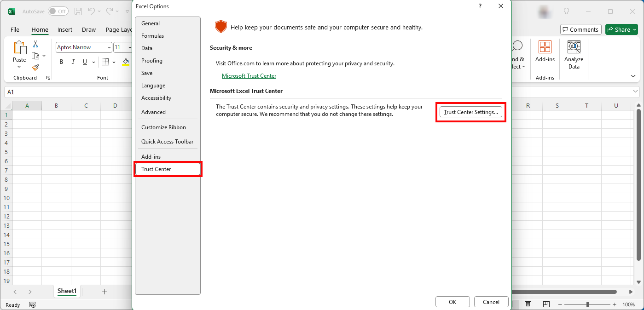Click the Trust Center Settings button
Viewport: 644px width, 310px height.
pyautogui.click(x=470, y=112)
